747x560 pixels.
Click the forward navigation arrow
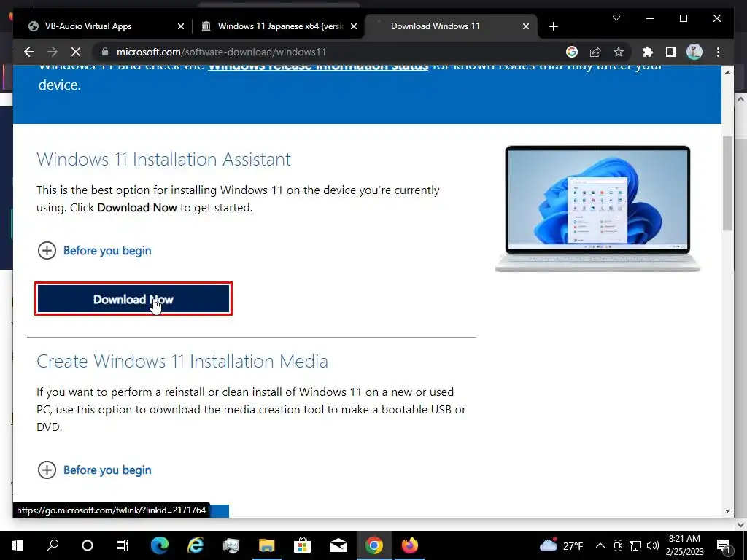53,52
